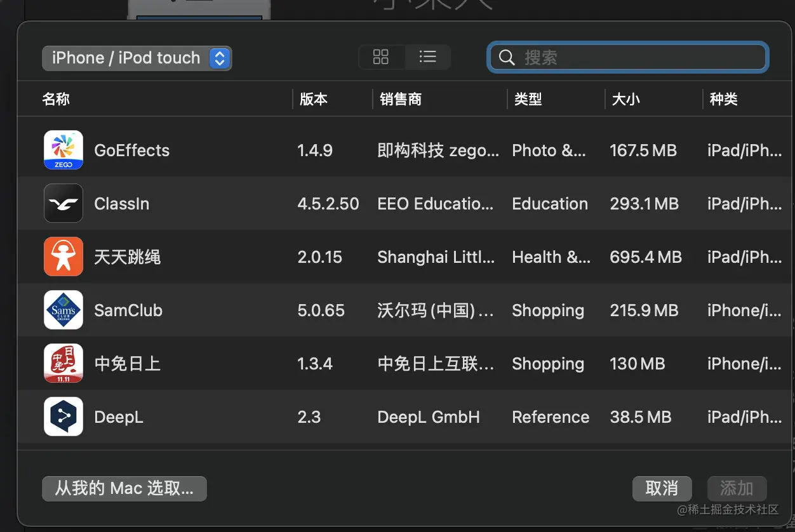Select the ClassIn name text

(122, 204)
